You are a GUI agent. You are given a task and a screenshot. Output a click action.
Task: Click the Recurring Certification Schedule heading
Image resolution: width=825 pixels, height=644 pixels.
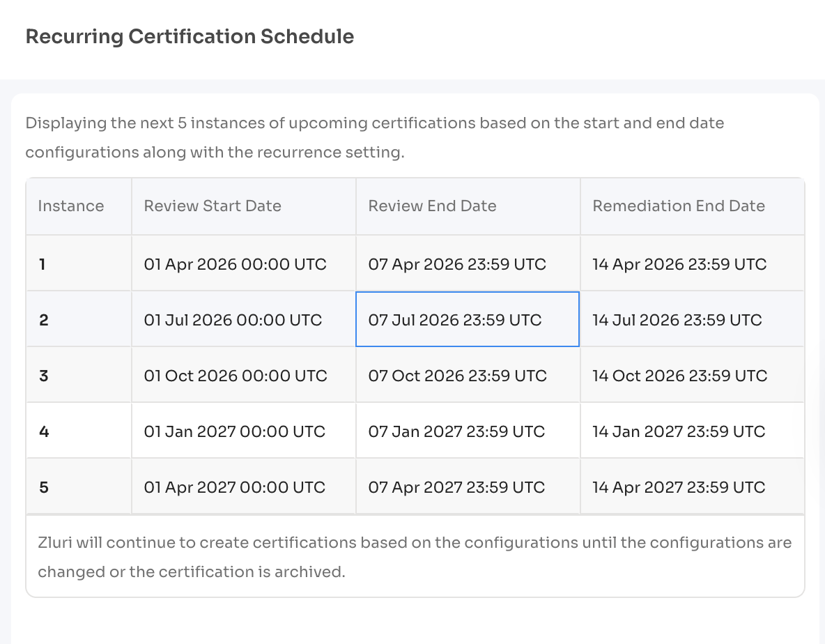tap(190, 36)
